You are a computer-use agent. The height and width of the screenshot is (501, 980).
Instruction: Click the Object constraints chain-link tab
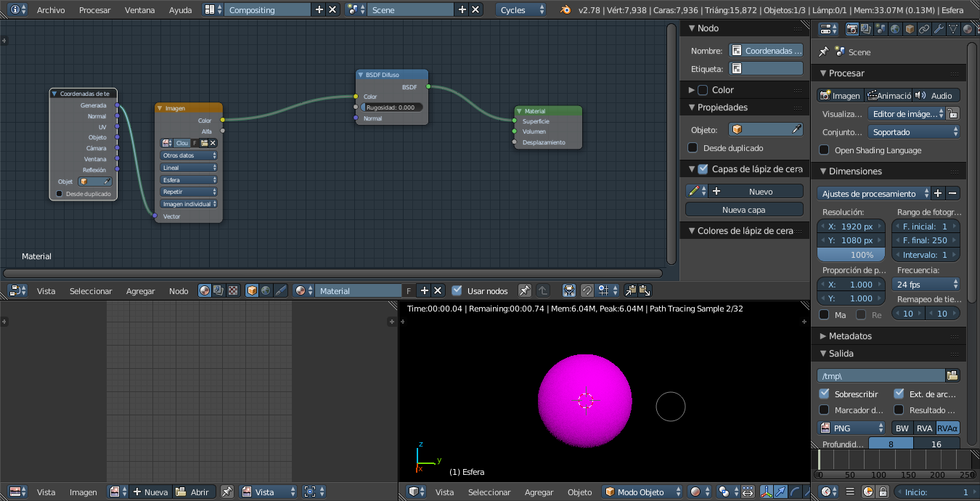(924, 29)
